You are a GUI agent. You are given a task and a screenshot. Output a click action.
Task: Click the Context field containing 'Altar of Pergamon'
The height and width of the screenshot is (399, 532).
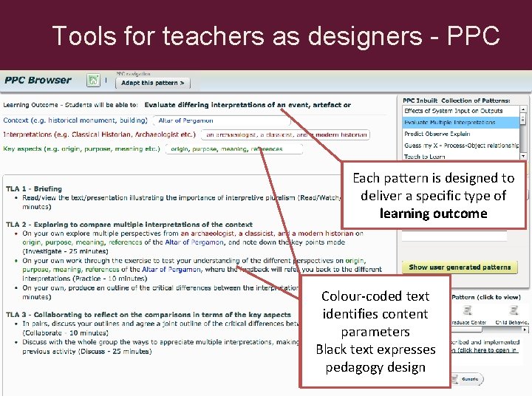(220, 120)
